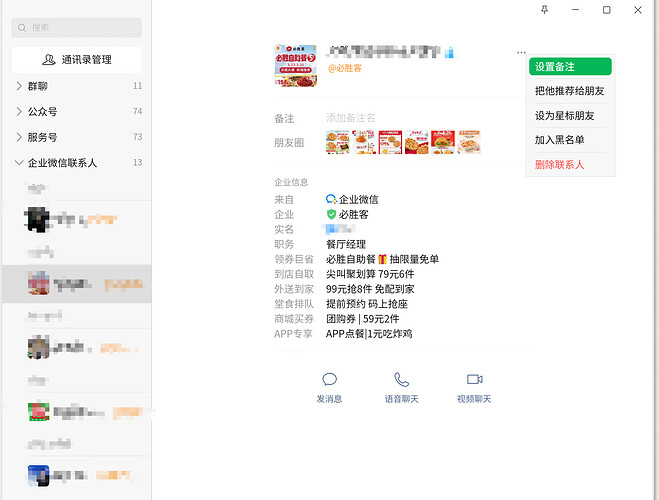
Task: Start 语音聊天 voice call icon
Action: (x=401, y=379)
